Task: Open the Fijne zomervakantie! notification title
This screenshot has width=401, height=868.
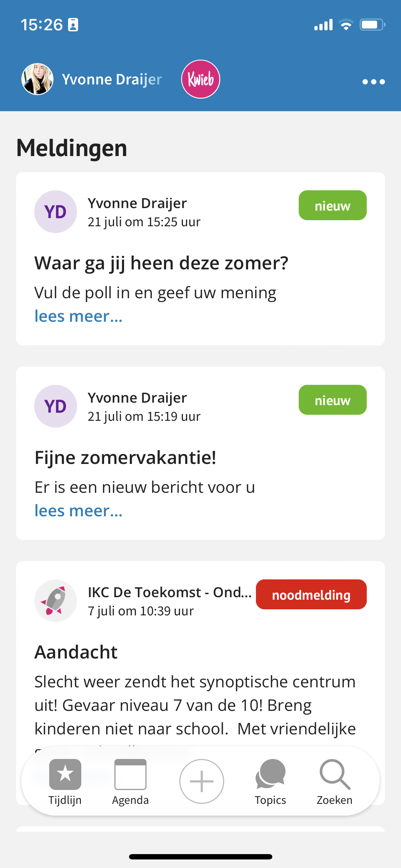Action: [x=125, y=458]
